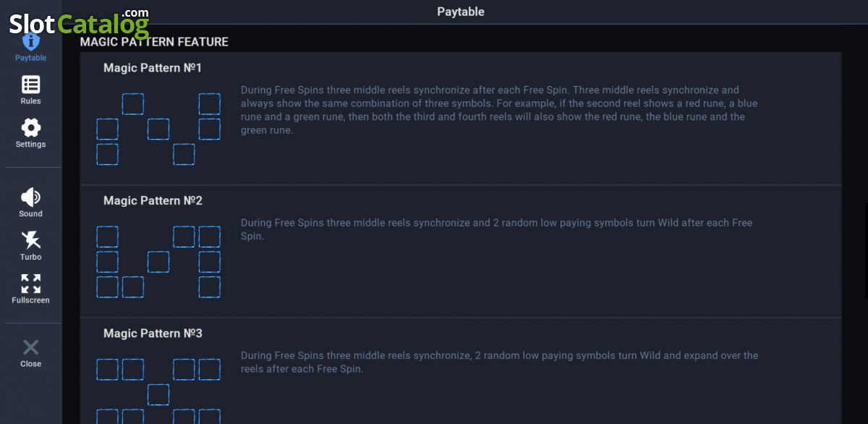Open the Rules list icon
The image size is (868, 424).
click(x=31, y=84)
